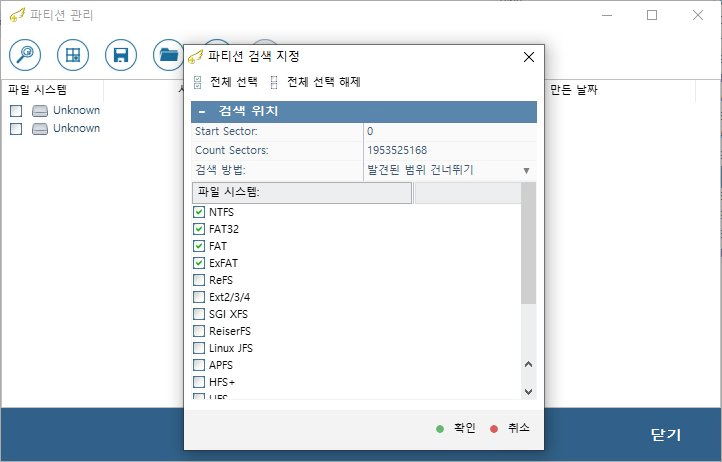Image resolution: width=722 pixels, height=462 pixels.
Task: Click the 닫기 button in 파티션 관리 window
Action: tap(665, 434)
